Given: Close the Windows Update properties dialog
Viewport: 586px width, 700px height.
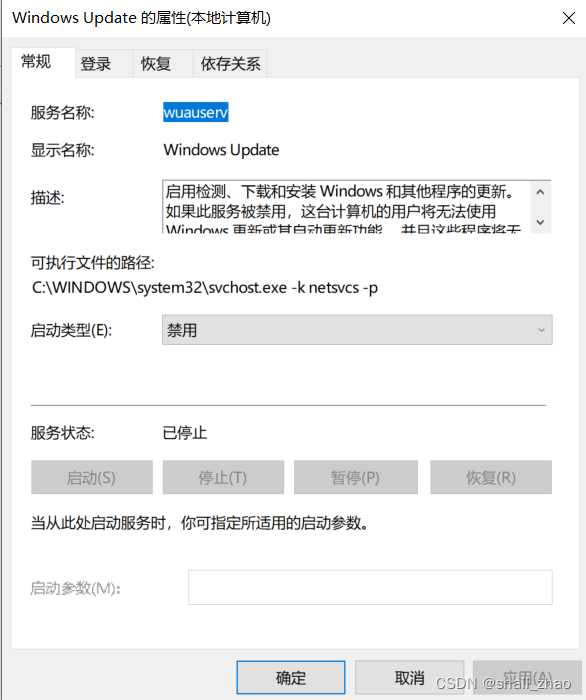Looking at the screenshot, I should pyautogui.click(x=569, y=18).
